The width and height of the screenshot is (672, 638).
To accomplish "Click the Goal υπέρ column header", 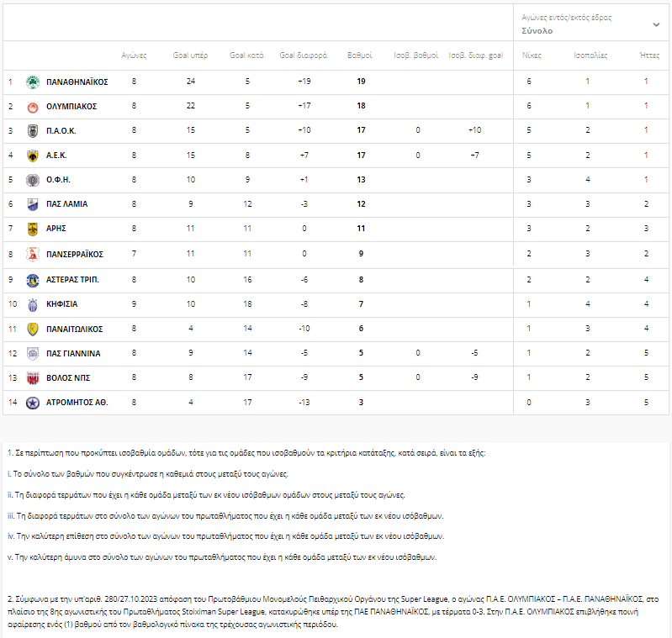I will (x=191, y=55).
